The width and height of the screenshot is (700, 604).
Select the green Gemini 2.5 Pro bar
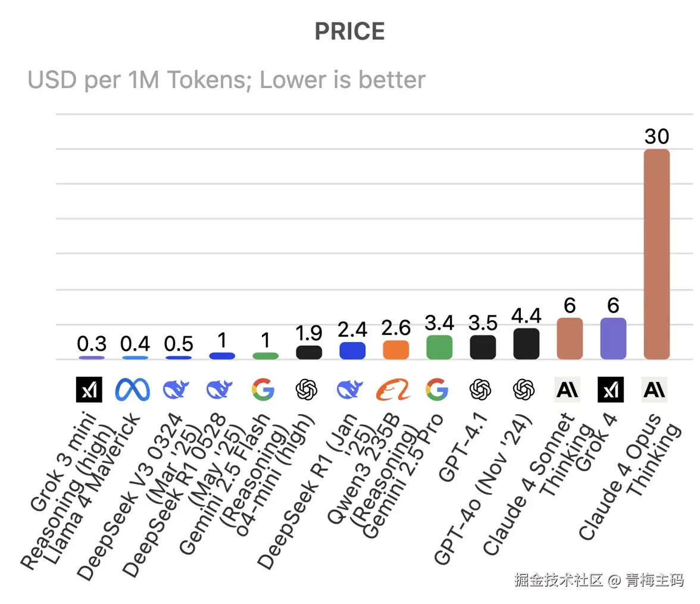coord(439,348)
